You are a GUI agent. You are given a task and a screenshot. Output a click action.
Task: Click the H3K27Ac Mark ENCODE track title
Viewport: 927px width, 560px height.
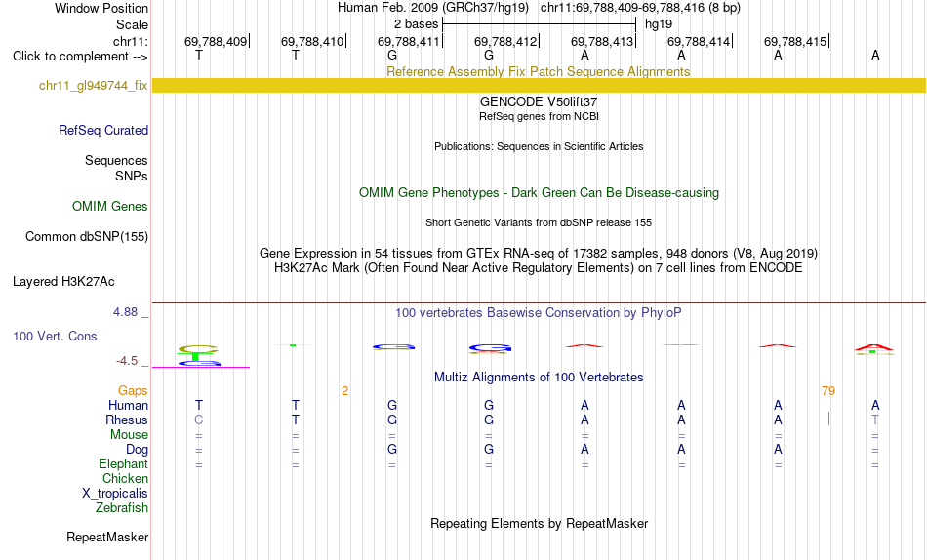click(x=539, y=268)
